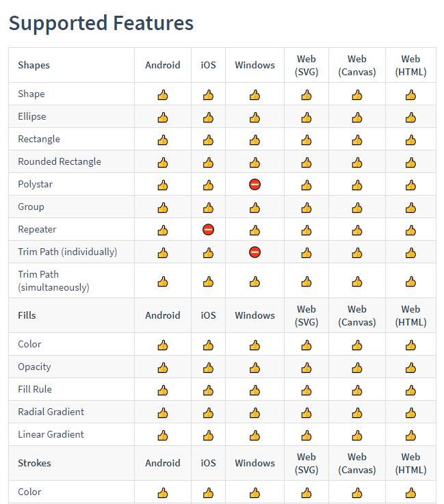Screen dimensions: 444x504
Task: Click the Repeater row label
Action: [x=38, y=229]
